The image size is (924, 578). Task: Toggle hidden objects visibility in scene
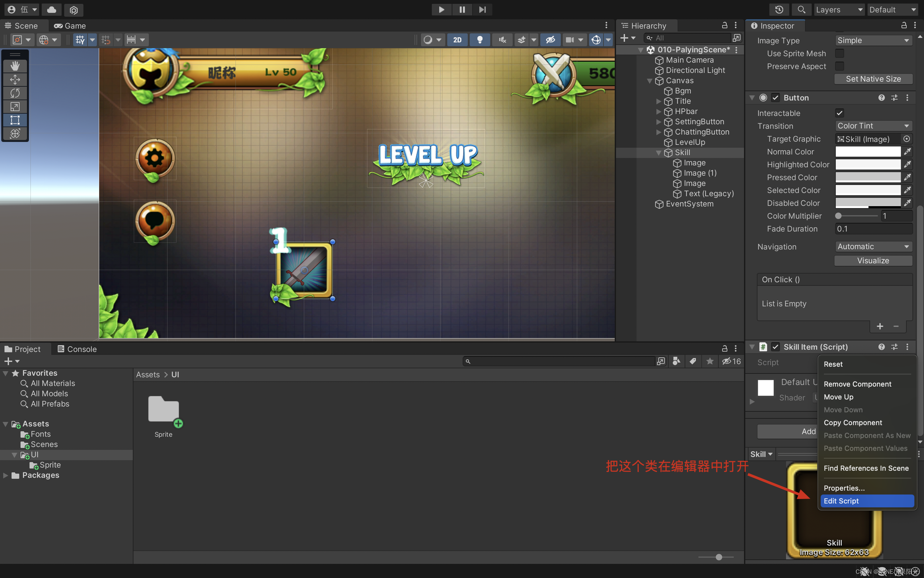[550, 40]
